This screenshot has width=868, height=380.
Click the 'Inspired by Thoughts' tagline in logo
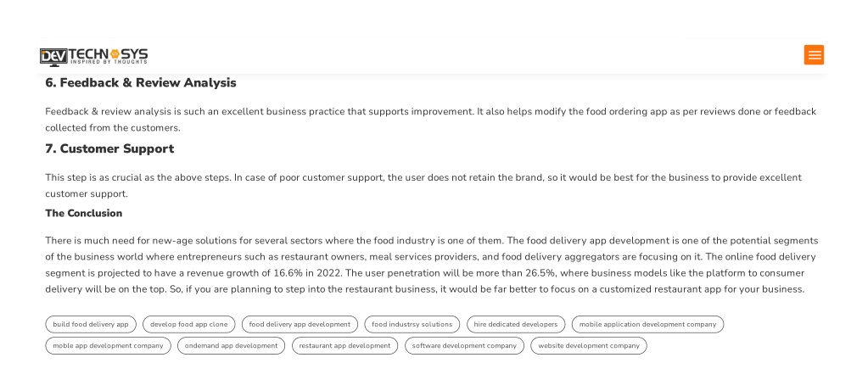click(x=109, y=62)
